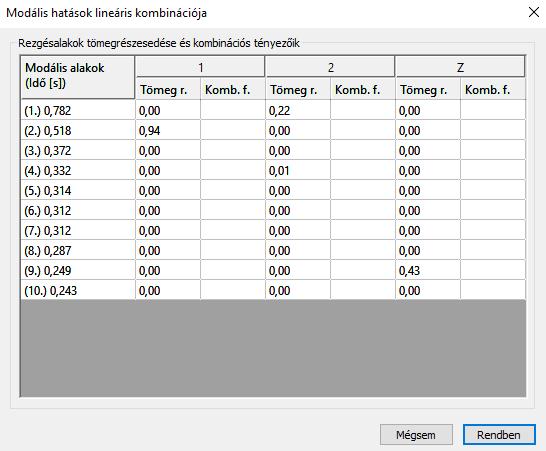The height and width of the screenshot is (451, 546).
Task: Click the Mégsem button
Action: click(416, 434)
